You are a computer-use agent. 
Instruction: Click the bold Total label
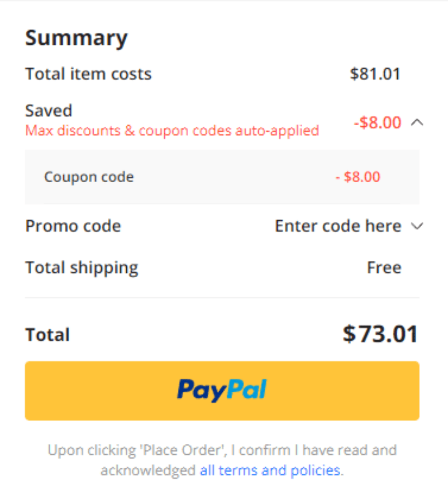point(47,334)
